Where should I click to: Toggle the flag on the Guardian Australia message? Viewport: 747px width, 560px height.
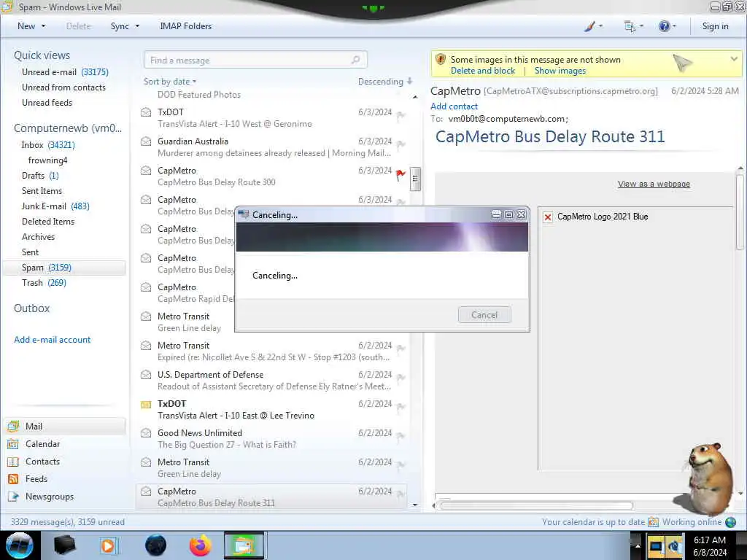pyautogui.click(x=400, y=145)
